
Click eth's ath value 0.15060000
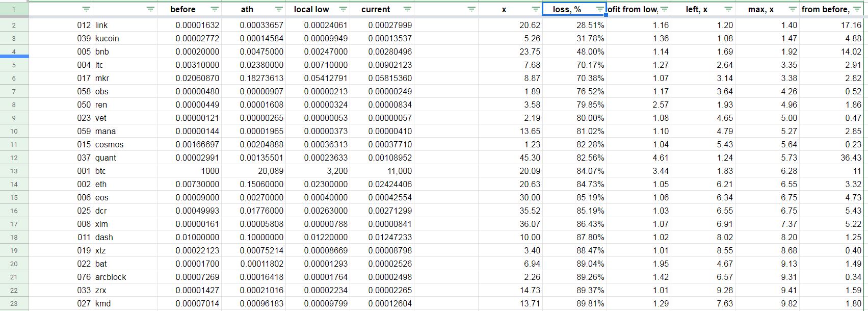(253, 184)
